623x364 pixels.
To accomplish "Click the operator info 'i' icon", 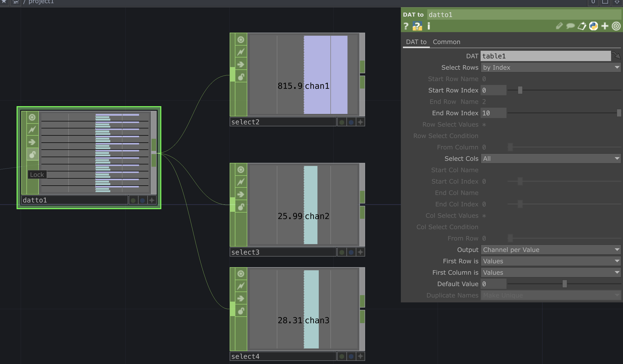I will (x=429, y=26).
